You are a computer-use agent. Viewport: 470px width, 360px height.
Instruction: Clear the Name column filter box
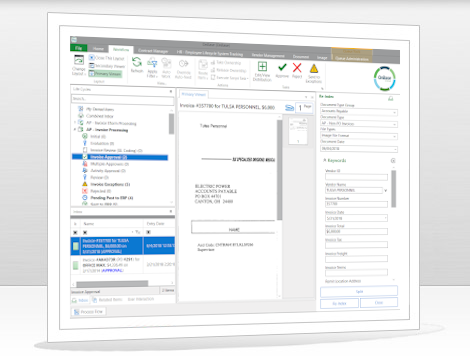[x=85, y=232]
